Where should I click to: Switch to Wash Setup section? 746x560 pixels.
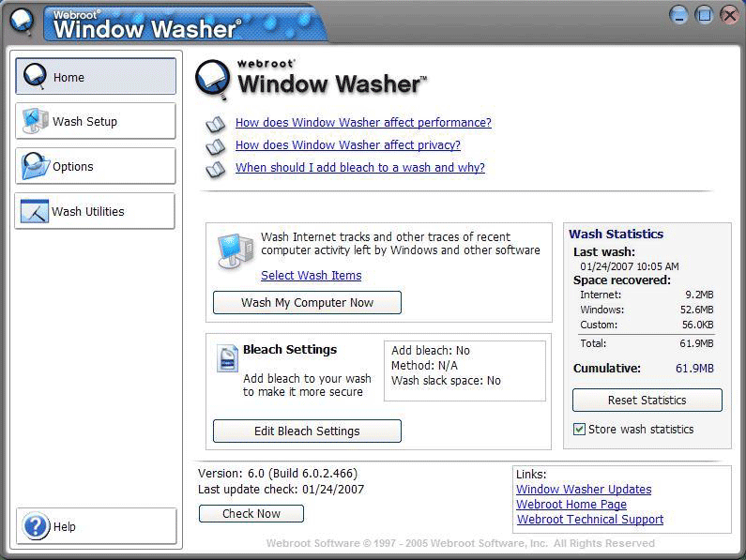click(96, 121)
